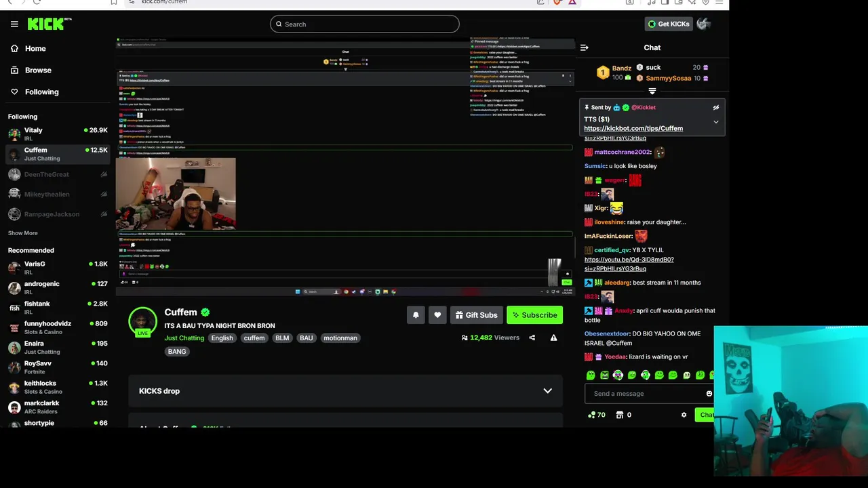This screenshot has height=488, width=868.
Task: Click Obesenextdoor username in chat
Action: coord(607,334)
